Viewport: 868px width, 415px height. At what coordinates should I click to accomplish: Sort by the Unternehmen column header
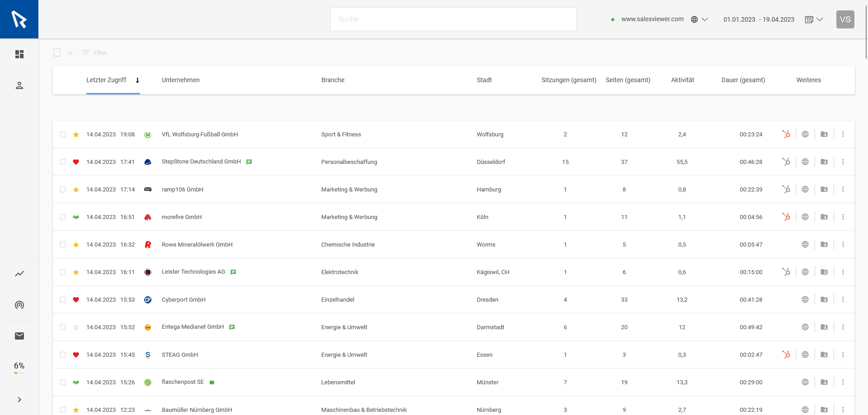coord(180,80)
